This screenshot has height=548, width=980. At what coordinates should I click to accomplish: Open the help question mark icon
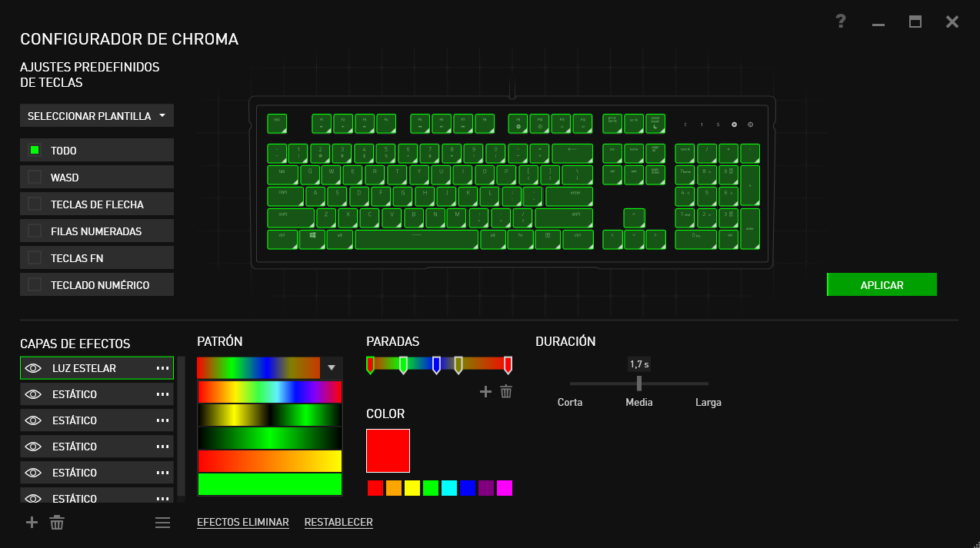(841, 22)
